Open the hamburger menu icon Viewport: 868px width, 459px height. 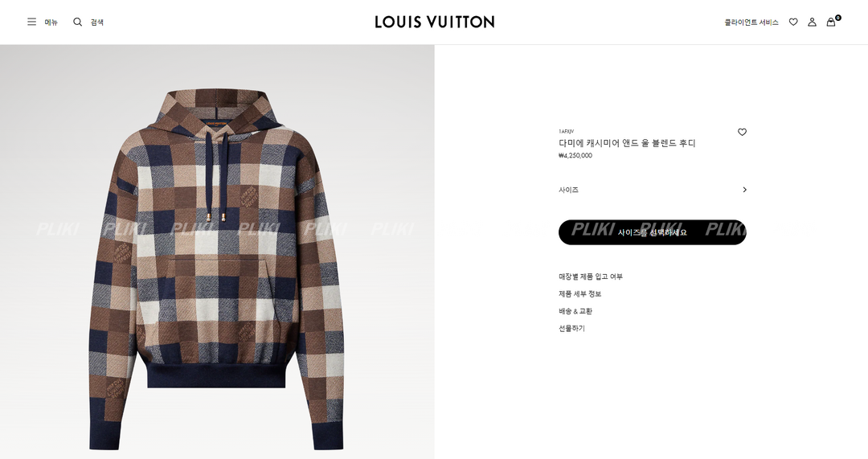(31, 23)
